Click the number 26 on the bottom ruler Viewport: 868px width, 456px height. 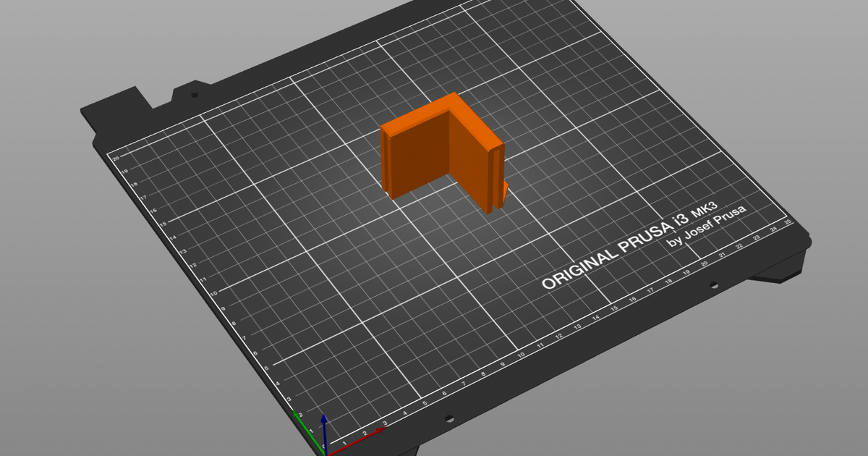[x=788, y=222]
